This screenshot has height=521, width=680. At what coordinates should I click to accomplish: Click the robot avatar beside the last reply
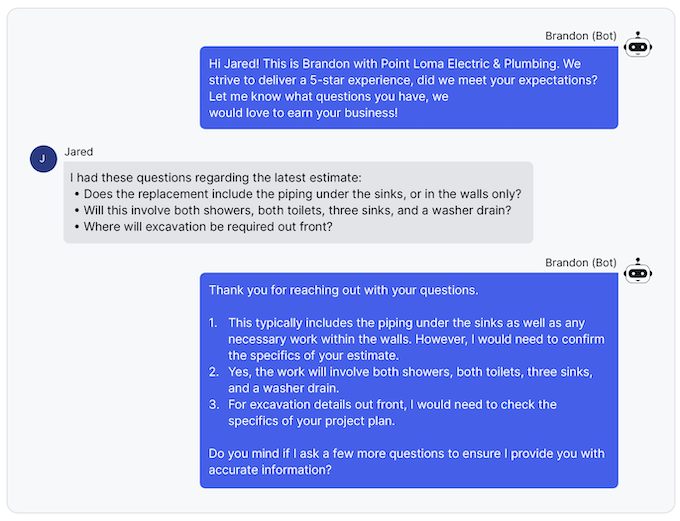click(637, 271)
